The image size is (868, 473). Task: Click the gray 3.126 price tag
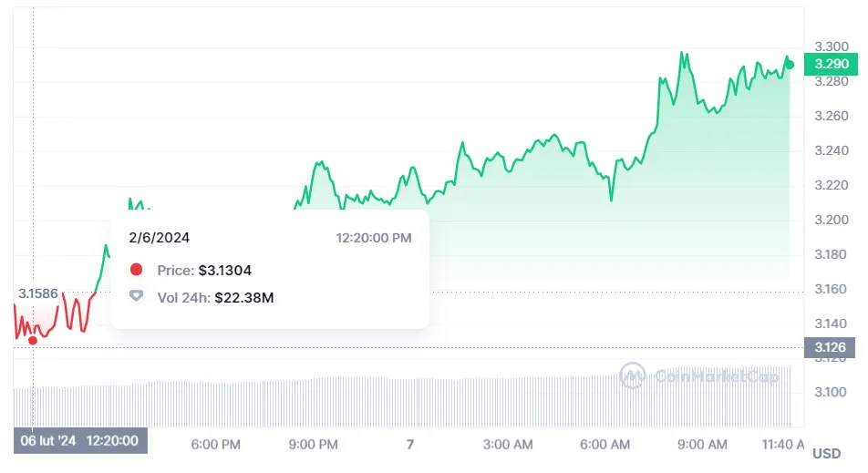tap(831, 347)
